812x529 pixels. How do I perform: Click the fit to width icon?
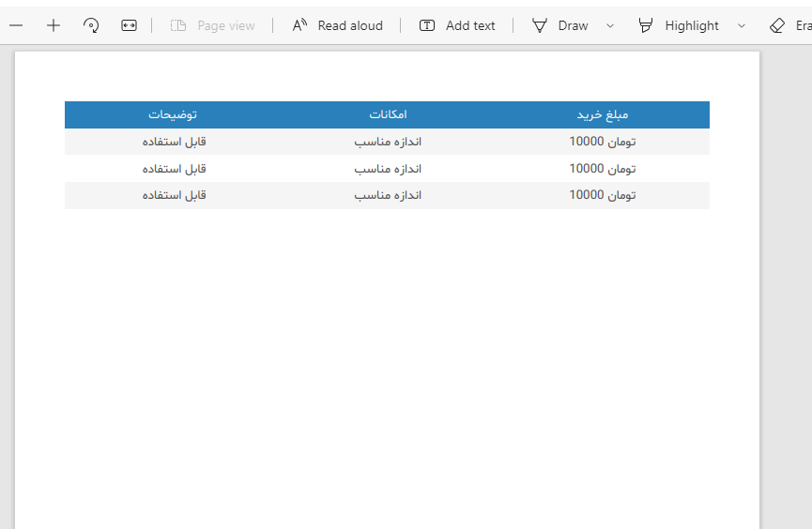pyautogui.click(x=129, y=25)
